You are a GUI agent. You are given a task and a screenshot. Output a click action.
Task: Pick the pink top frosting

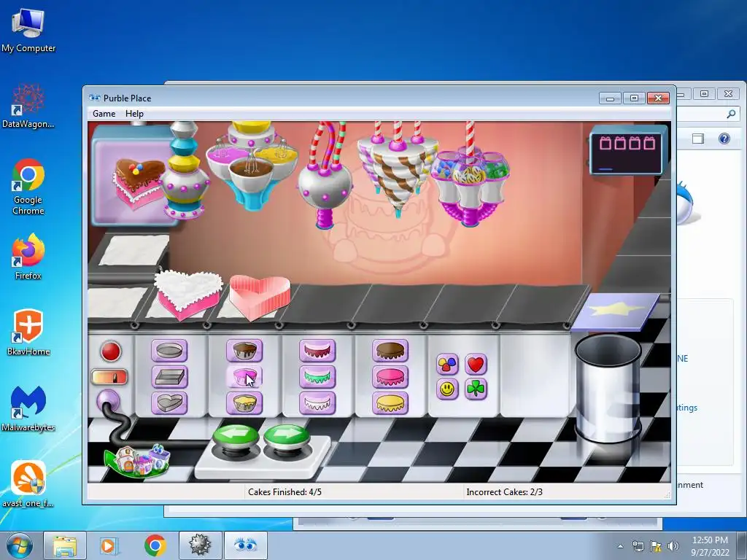390,377
